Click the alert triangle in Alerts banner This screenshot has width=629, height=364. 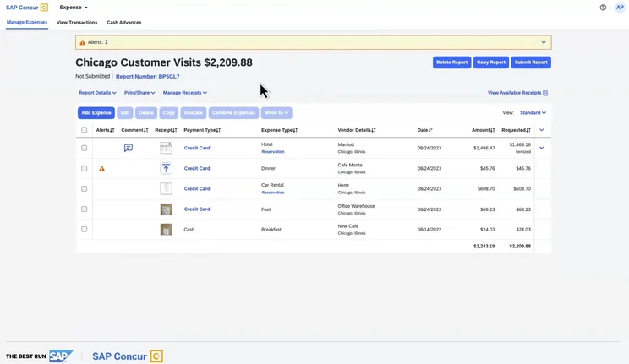pos(82,42)
